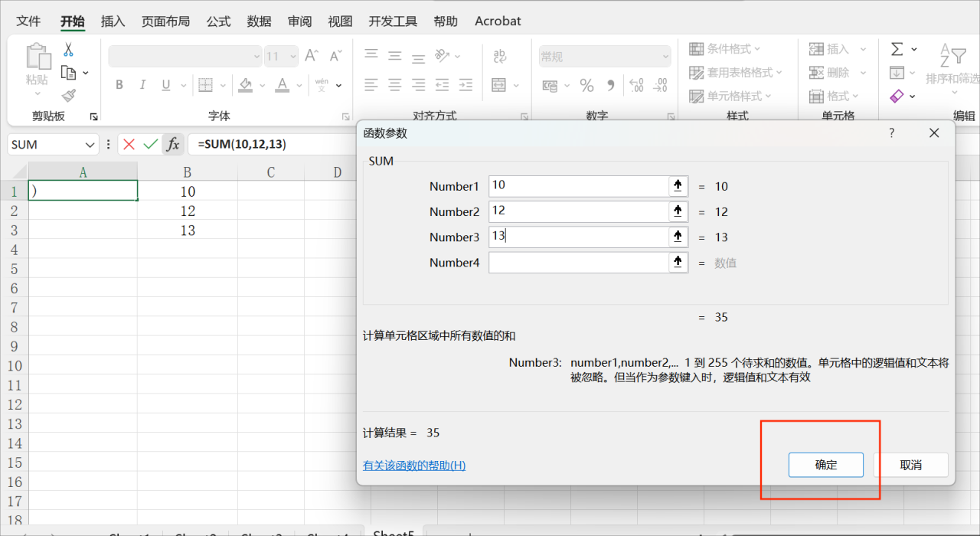Click the collapse arrow beside Number3 field
This screenshot has height=536, width=980.
point(678,237)
